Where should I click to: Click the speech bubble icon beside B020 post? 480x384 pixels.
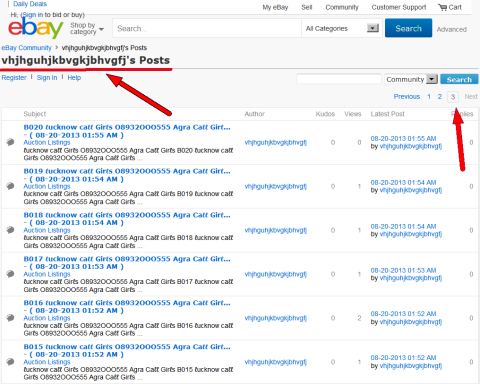(10, 142)
